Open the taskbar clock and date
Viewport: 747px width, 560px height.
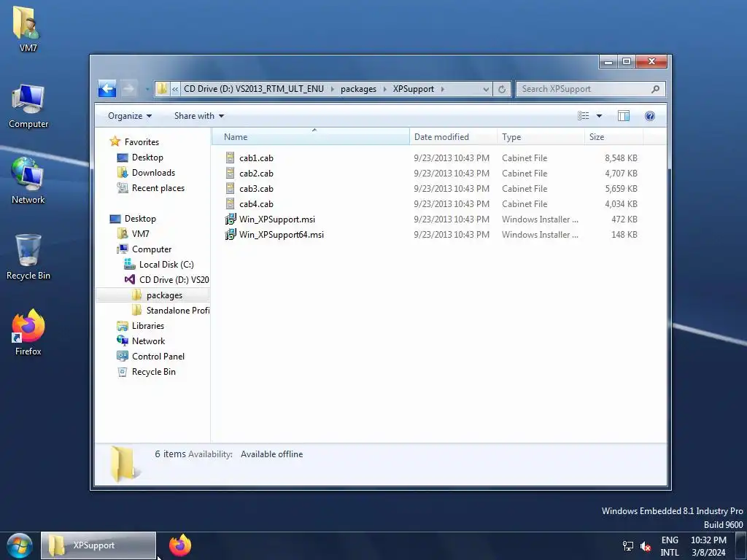coord(708,546)
